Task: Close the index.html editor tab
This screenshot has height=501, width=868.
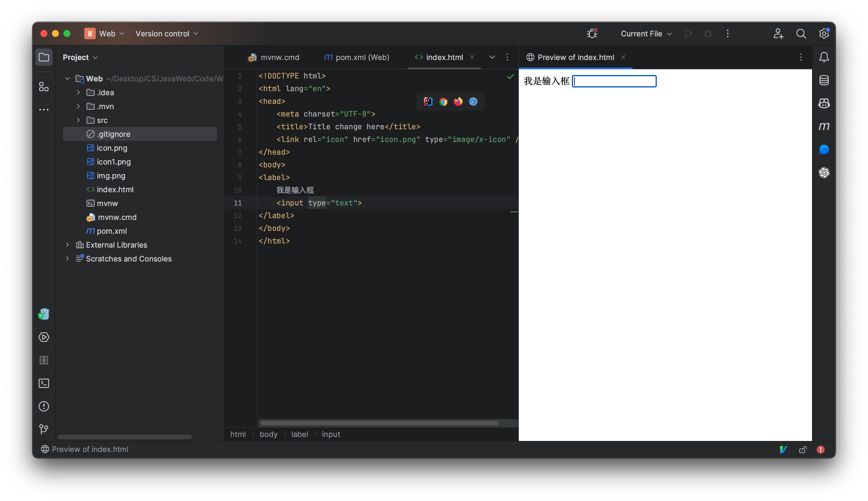Action: 472,57
